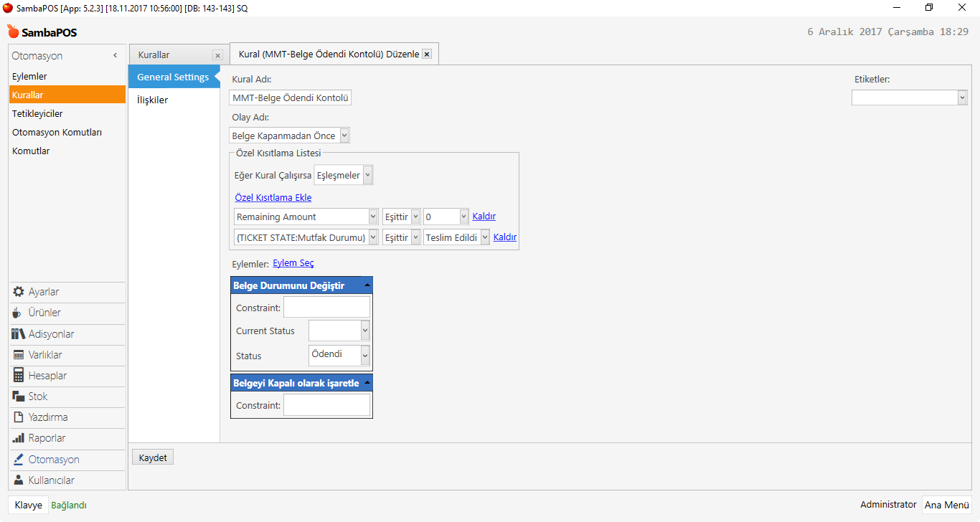
Task: Open Raporlar via the bar chart icon
Action: click(19, 438)
